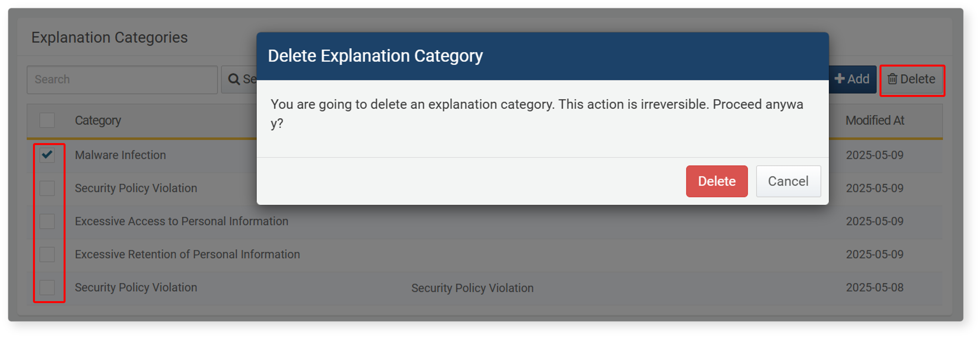Screen dimensions: 980x338
Task: Cancel the delete category dialog
Action: [788, 181]
